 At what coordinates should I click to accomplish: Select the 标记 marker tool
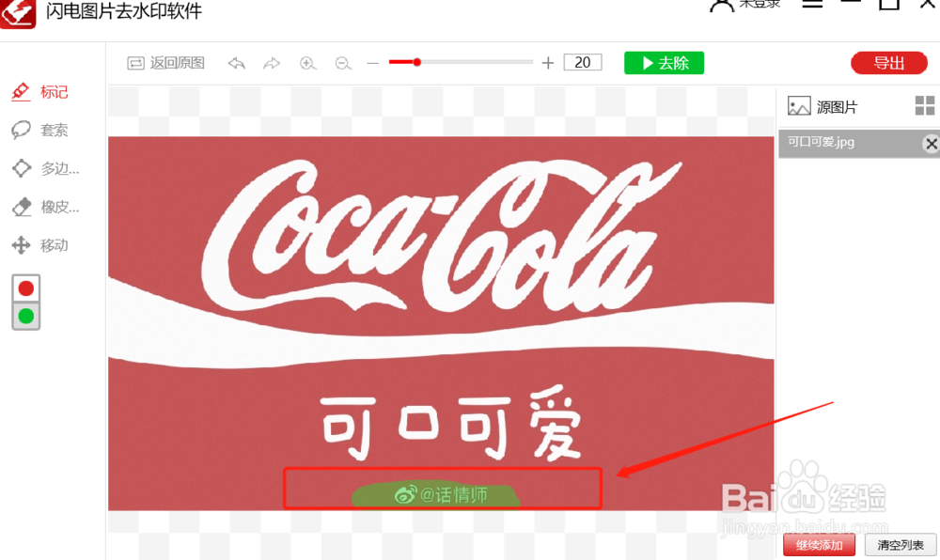point(39,92)
